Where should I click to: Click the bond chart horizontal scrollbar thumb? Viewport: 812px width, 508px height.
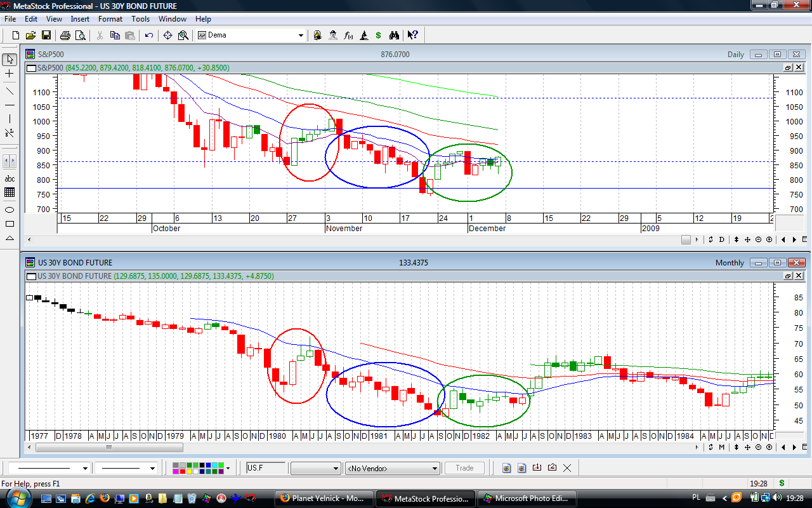click(108, 447)
